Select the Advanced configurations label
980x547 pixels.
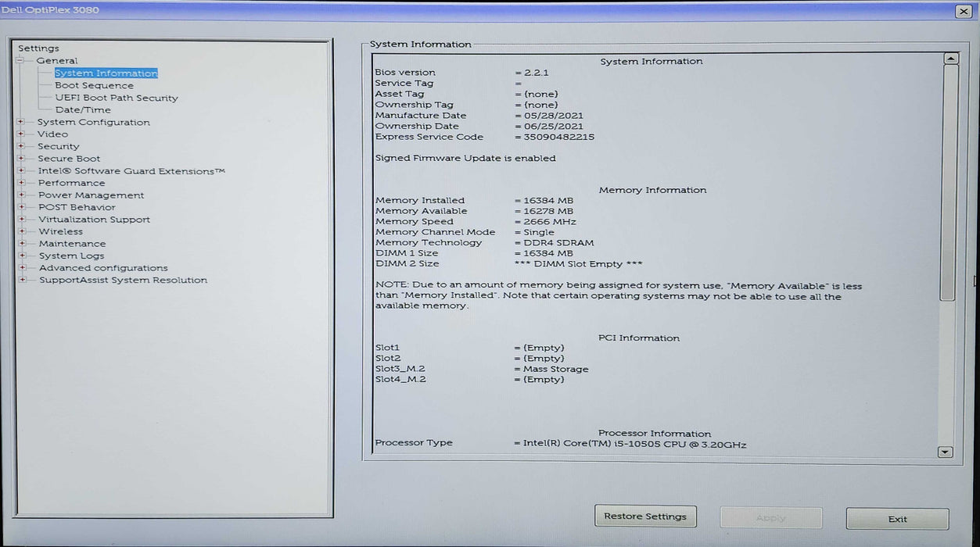pos(103,268)
